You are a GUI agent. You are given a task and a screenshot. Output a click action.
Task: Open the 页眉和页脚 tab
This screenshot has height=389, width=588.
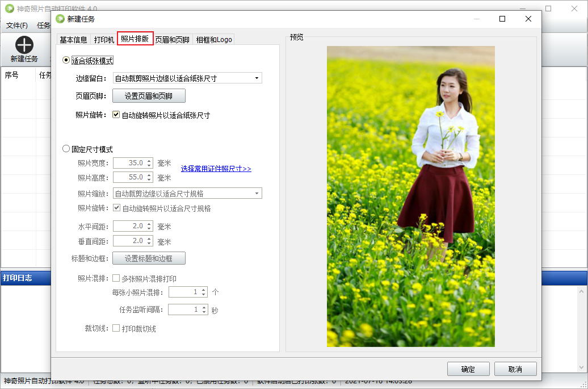pos(173,40)
